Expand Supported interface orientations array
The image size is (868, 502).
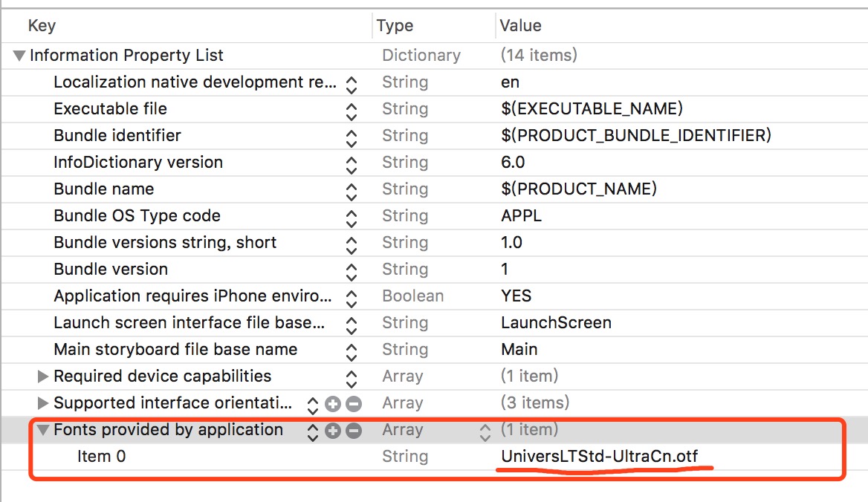(x=42, y=403)
